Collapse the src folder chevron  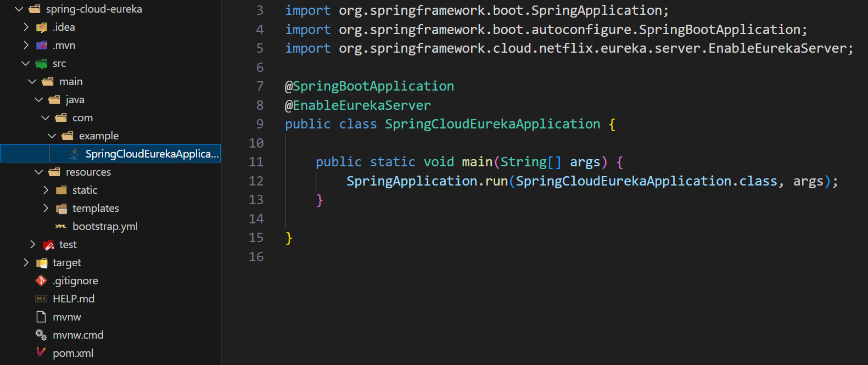coord(26,64)
